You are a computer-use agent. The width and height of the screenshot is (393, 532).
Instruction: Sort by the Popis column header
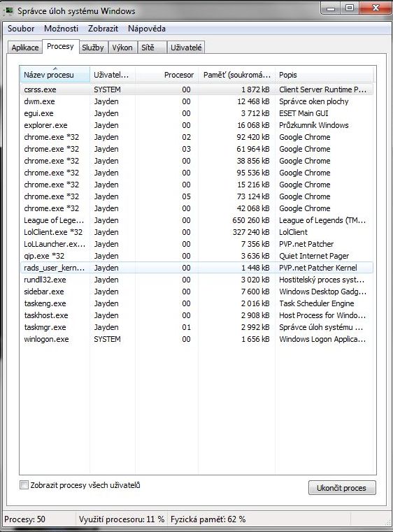point(324,75)
